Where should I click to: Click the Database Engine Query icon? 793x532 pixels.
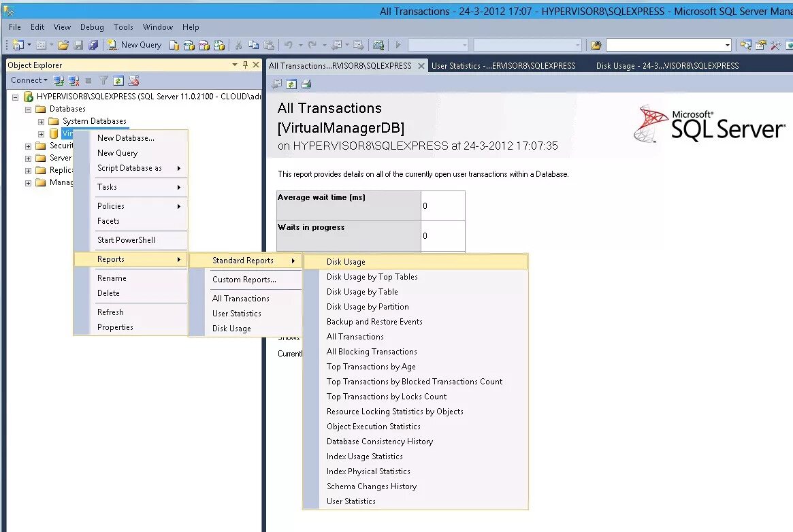[x=174, y=45]
